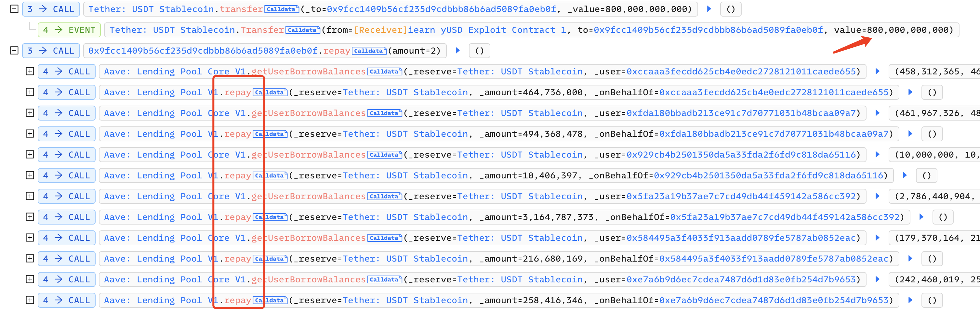Expand getUserBorrowBalances call for 0xccaaa3fe user

tap(30, 71)
